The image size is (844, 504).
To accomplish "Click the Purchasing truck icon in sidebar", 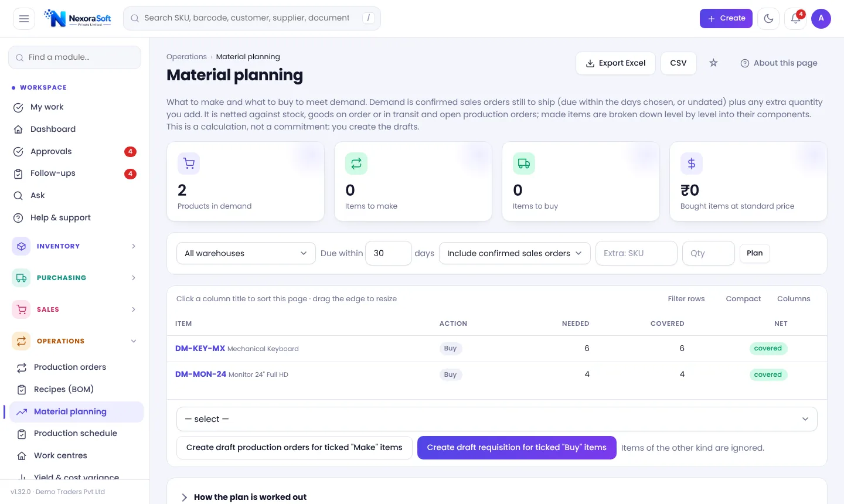I will click(x=21, y=278).
